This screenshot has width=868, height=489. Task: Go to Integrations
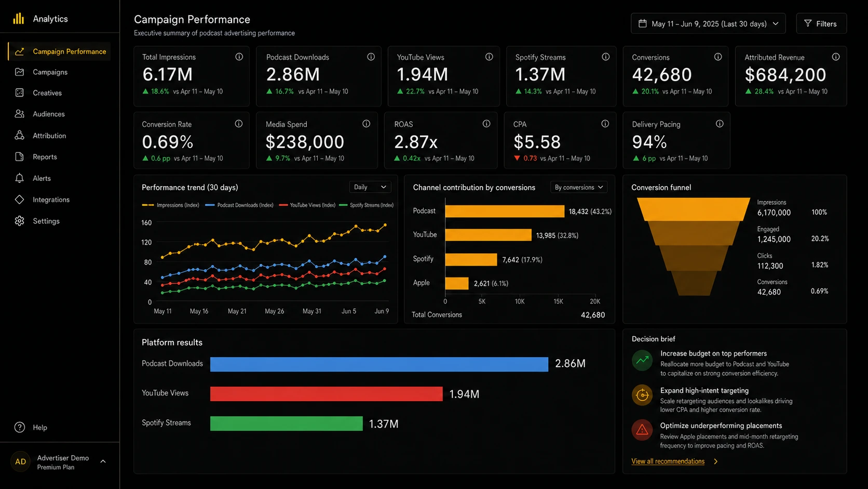[51, 200]
